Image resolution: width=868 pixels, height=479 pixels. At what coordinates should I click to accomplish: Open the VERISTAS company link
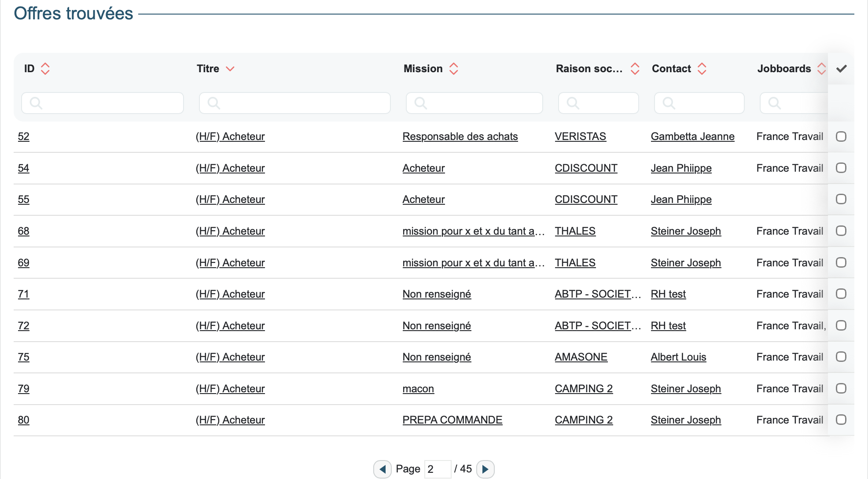tap(580, 136)
